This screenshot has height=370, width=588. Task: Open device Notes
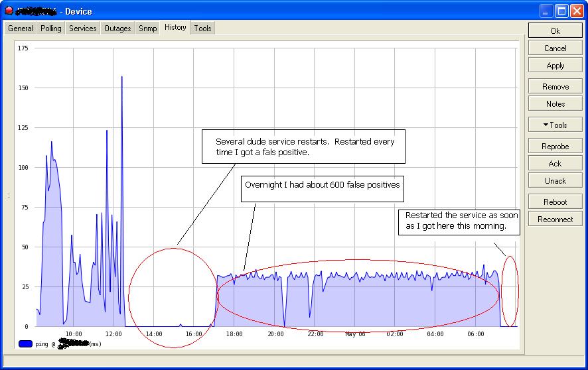[x=555, y=103]
